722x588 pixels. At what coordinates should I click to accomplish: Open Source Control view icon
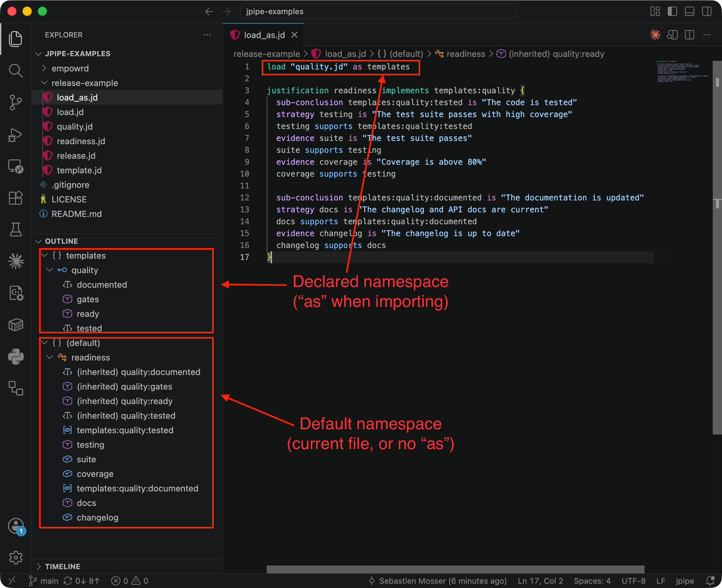coord(16,103)
